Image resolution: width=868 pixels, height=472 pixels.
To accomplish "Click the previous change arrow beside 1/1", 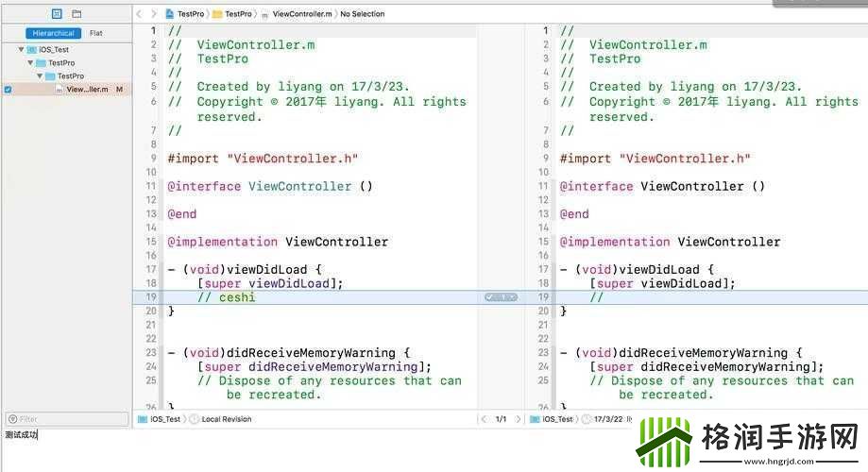I will coord(485,419).
